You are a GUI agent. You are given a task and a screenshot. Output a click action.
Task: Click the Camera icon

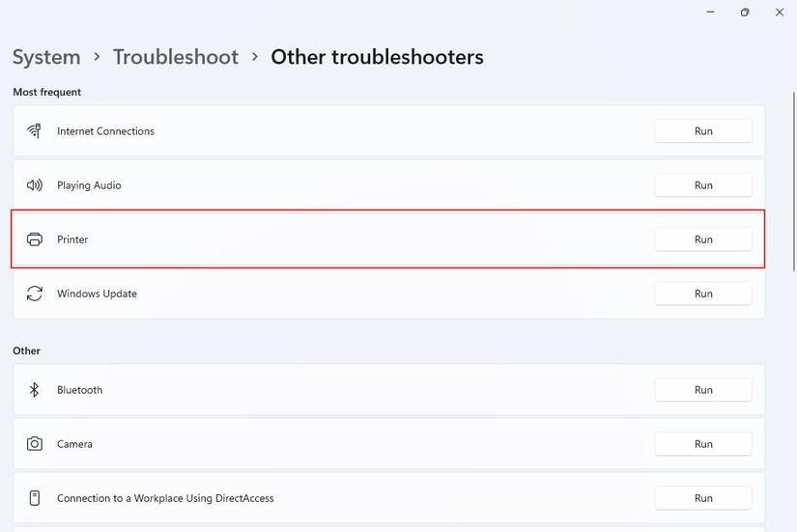click(x=35, y=444)
